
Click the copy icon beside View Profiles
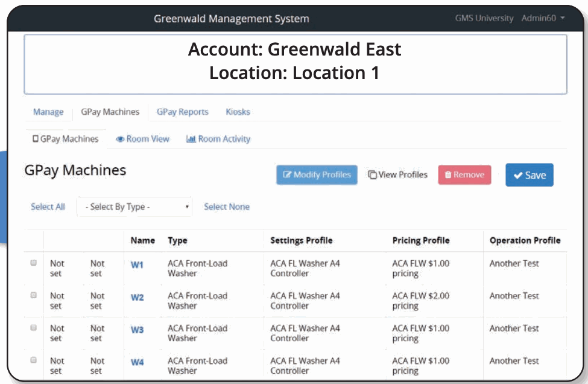pyautogui.click(x=372, y=175)
